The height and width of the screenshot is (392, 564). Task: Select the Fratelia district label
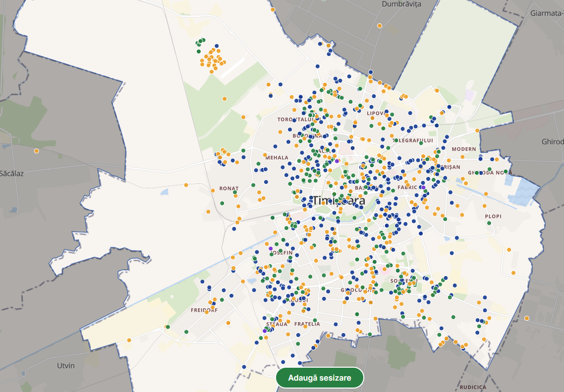pyautogui.click(x=307, y=324)
